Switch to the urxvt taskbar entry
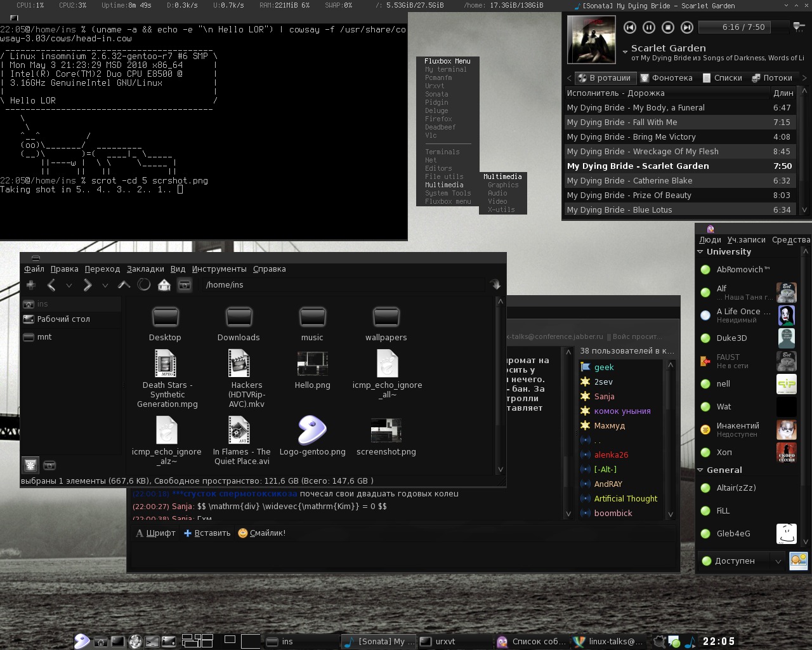Viewport: 812px width, 650px height. click(x=454, y=641)
